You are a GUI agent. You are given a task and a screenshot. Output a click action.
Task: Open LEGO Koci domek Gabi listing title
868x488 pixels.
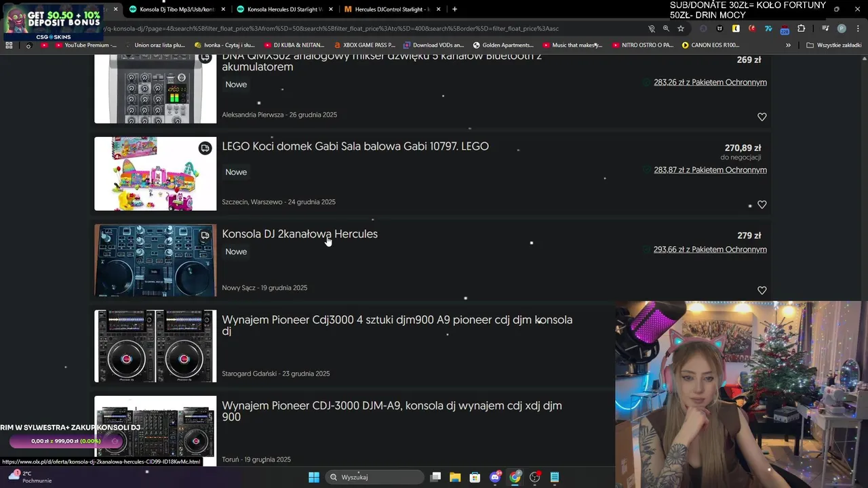pos(355,146)
